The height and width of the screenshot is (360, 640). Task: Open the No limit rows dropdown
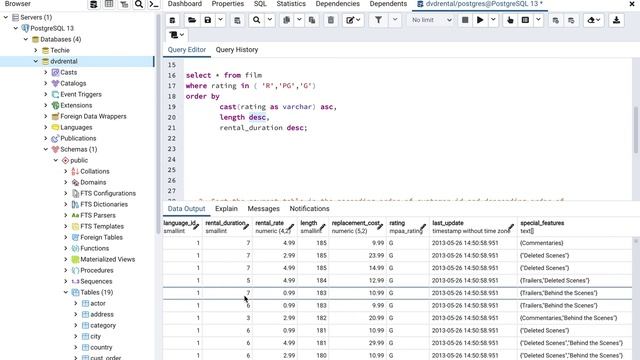click(x=431, y=20)
